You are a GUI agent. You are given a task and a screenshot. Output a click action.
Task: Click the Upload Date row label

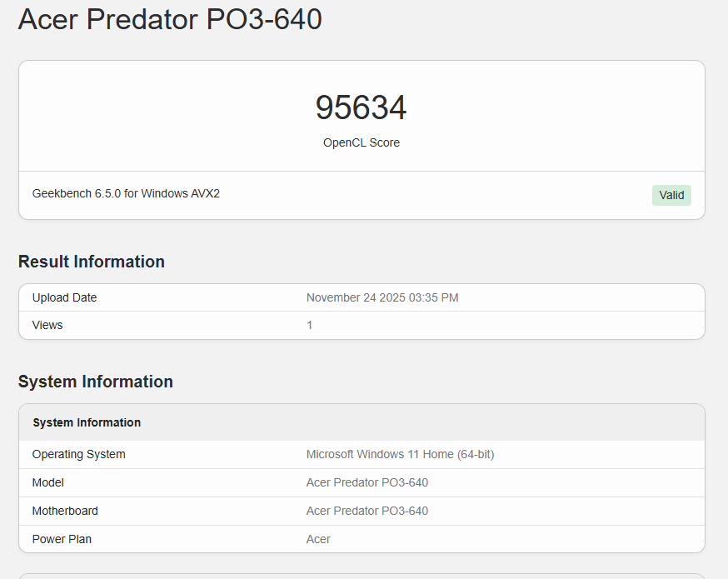[64, 297]
